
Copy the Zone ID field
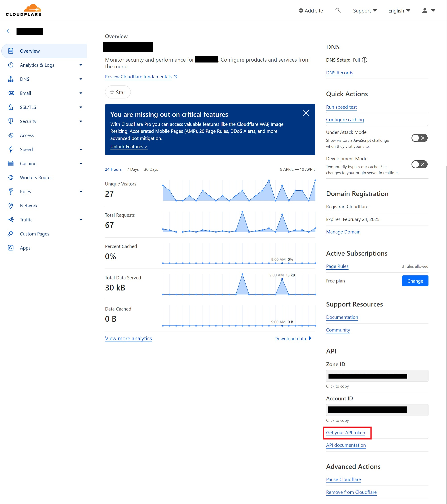tap(377, 376)
